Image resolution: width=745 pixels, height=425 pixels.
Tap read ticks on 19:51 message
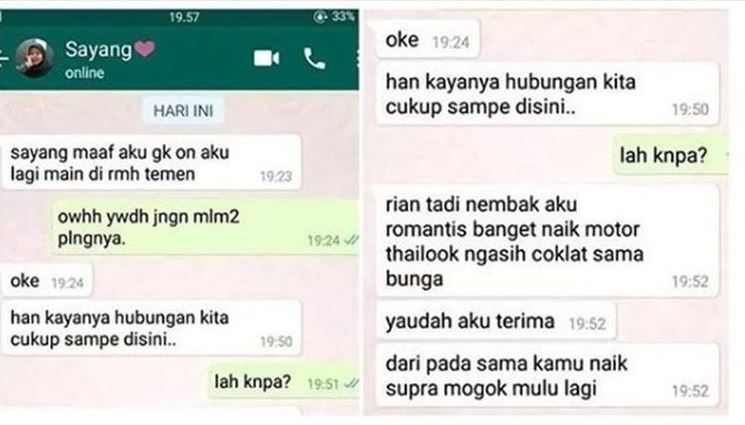point(351,384)
